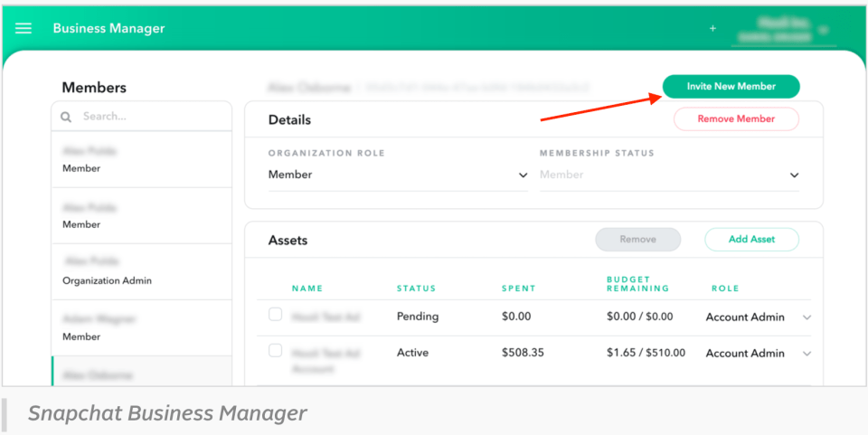Image resolution: width=868 pixels, height=435 pixels.
Task: Open role chevron for Pending asset
Action: [x=807, y=317]
